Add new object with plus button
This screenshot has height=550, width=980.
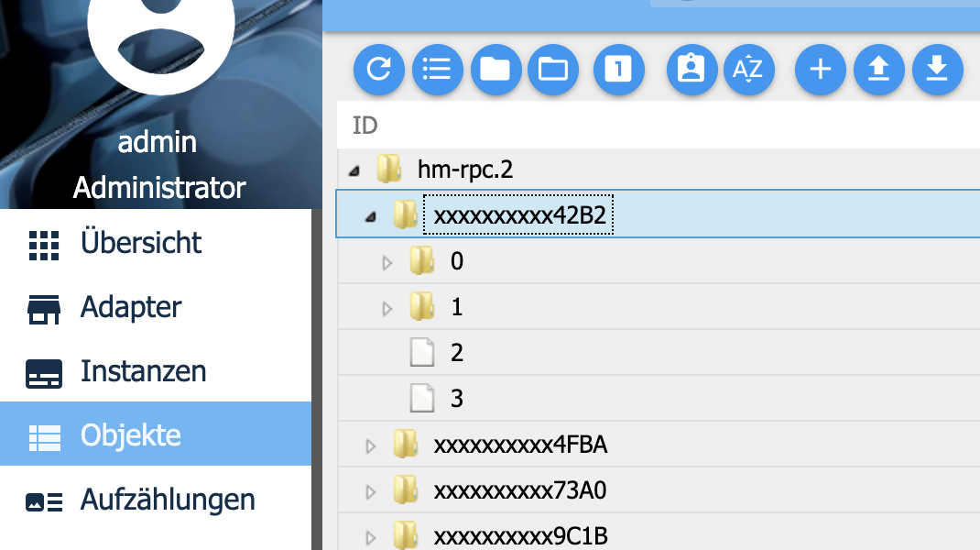(x=821, y=69)
